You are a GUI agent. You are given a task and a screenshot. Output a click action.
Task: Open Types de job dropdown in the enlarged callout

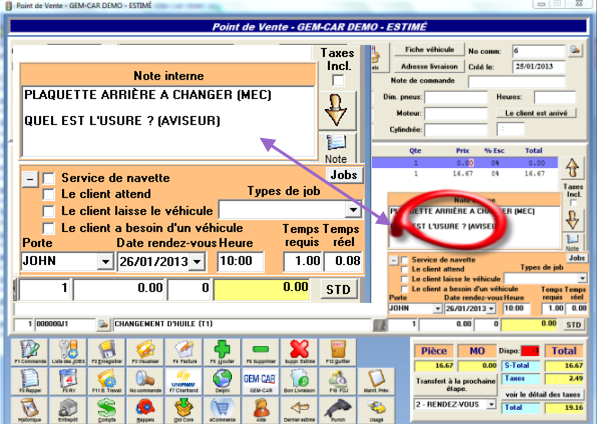click(x=353, y=210)
